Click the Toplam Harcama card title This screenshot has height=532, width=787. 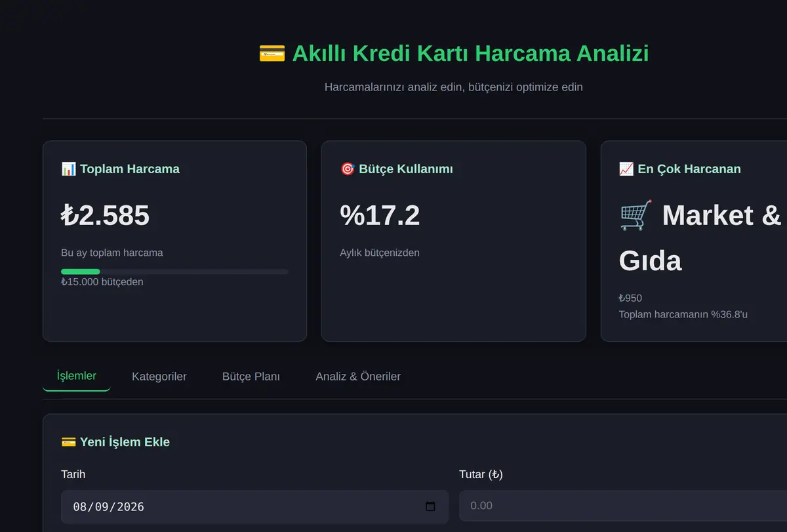click(x=130, y=169)
